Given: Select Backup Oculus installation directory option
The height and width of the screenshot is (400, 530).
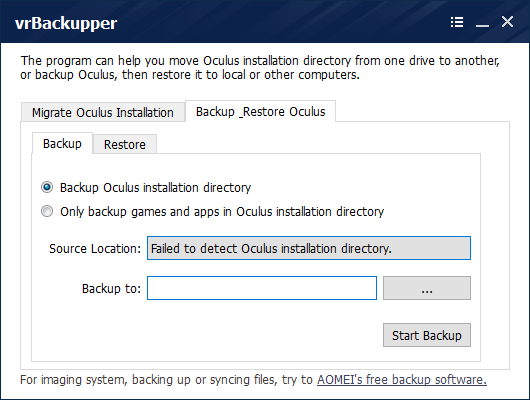Looking at the screenshot, I should pos(146,187).
